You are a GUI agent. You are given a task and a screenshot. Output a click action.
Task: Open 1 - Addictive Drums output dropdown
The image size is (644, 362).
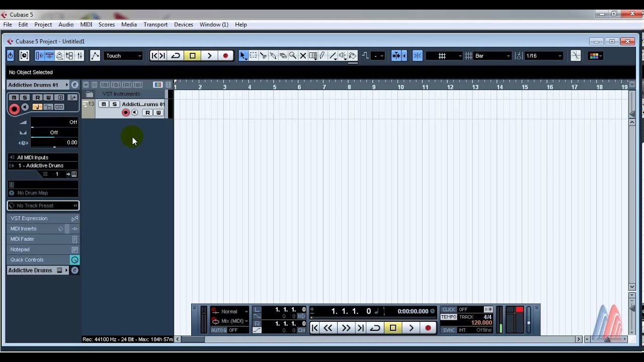(x=43, y=165)
